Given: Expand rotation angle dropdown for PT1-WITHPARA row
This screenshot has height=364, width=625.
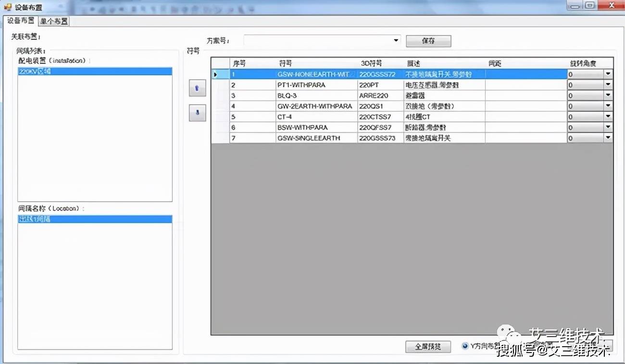Looking at the screenshot, I should point(608,85).
